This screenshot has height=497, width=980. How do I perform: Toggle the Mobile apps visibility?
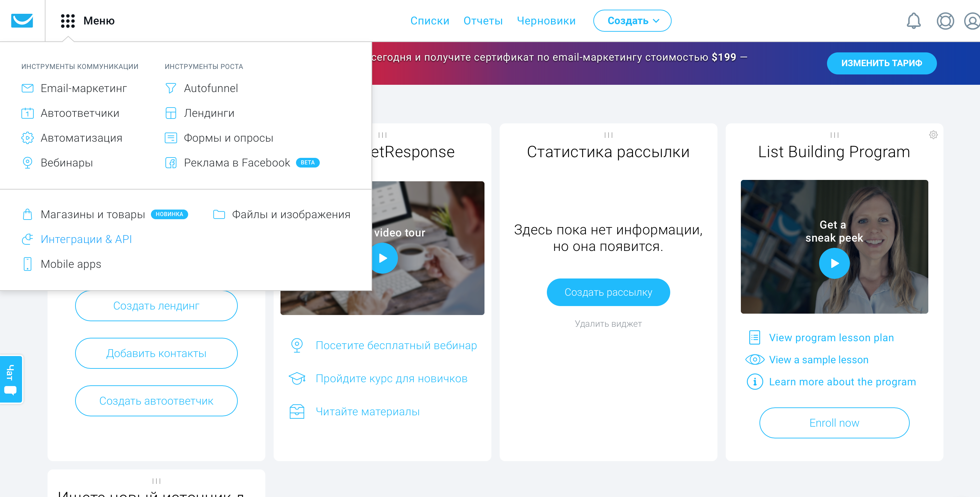tap(70, 264)
